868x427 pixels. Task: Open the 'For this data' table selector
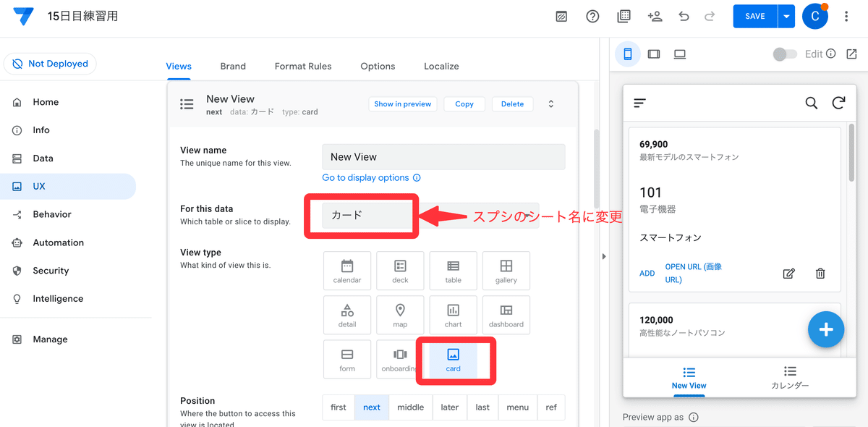coord(360,215)
